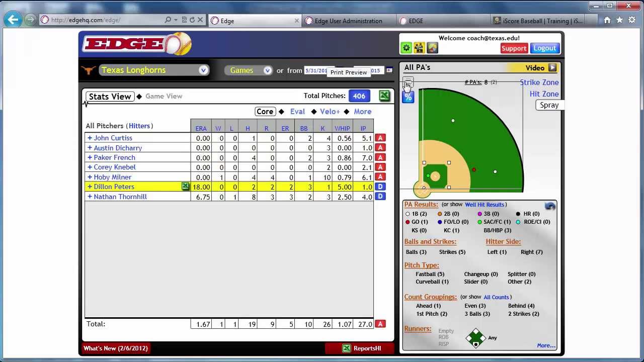This screenshot has height=362, width=644.
Task: Click the printer print-preview icon
Action: click(x=408, y=83)
